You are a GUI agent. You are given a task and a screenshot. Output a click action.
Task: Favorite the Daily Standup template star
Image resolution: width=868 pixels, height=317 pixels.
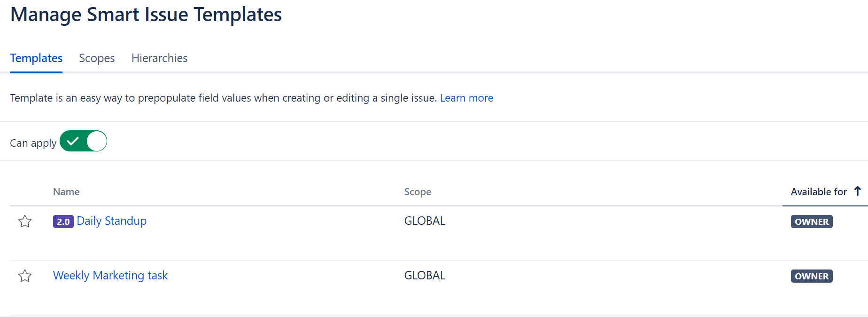[25, 221]
